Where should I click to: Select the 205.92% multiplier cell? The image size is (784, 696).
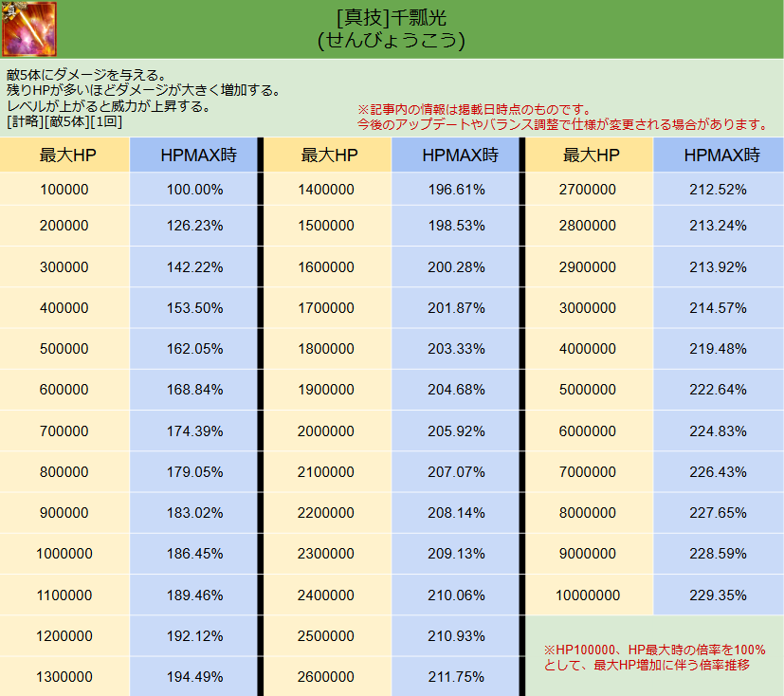(x=457, y=431)
